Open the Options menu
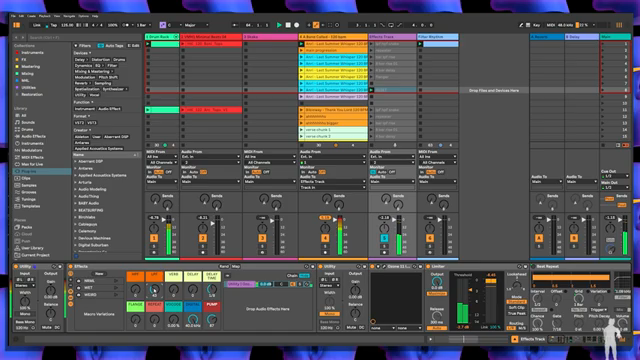This screenshot has width=640, height=360. (83, 16)
